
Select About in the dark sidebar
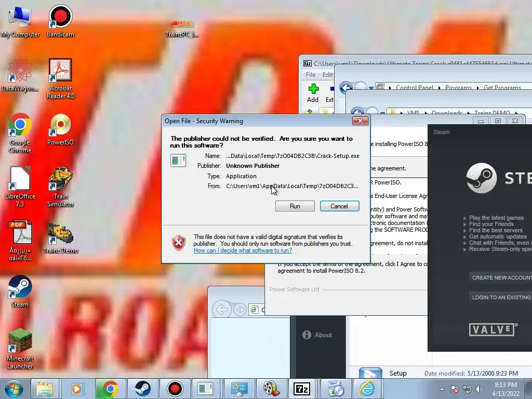317,335
